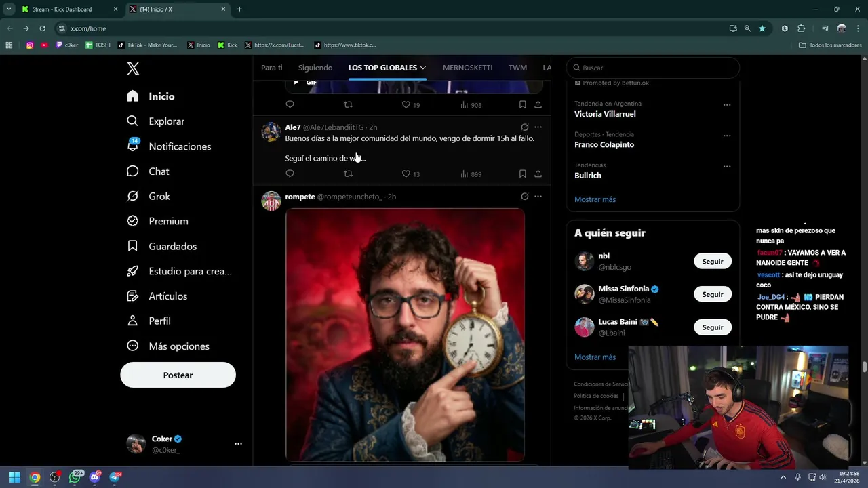Reply to Ale7's post
868x488 pixels.
pos(290,174)
